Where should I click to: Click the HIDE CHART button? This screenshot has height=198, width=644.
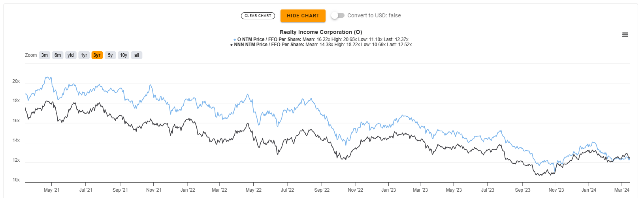coord(303,16)
